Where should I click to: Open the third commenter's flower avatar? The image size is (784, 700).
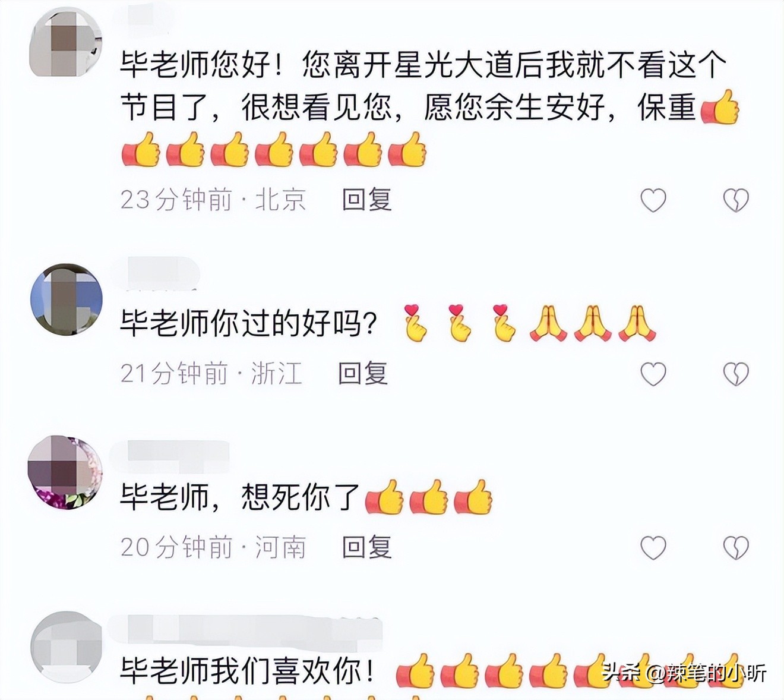click(65, 472)
